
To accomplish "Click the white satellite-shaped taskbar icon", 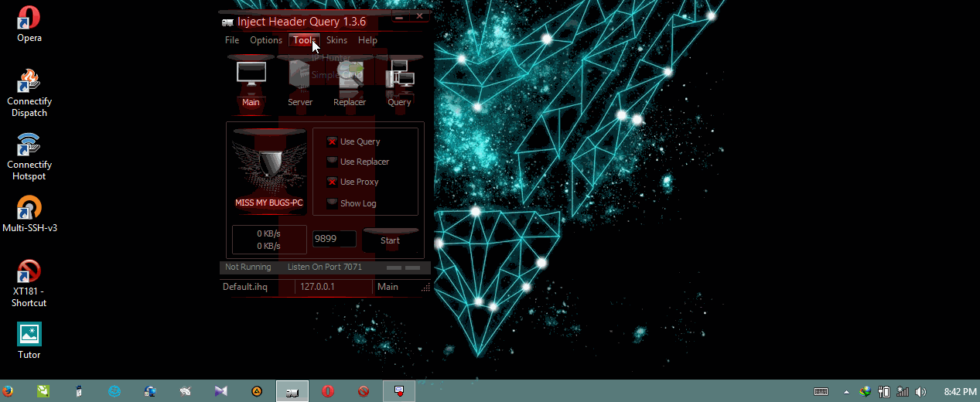I will point(186,391).
